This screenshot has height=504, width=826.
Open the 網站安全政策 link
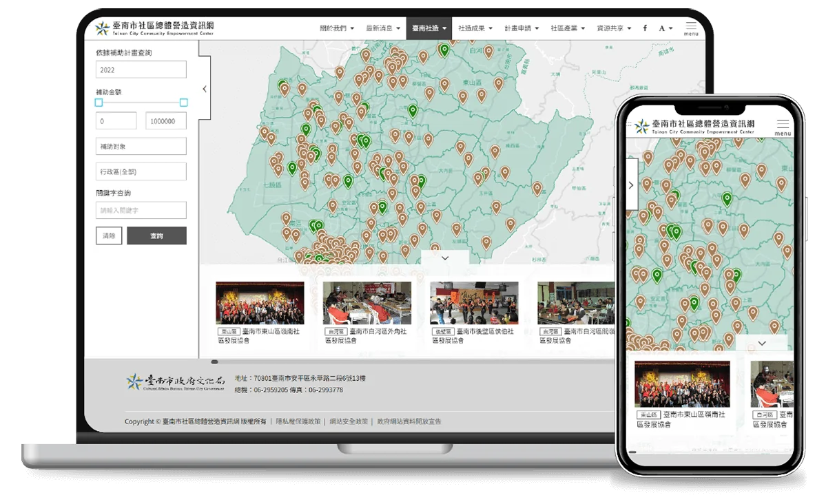(x=349, y=421)
